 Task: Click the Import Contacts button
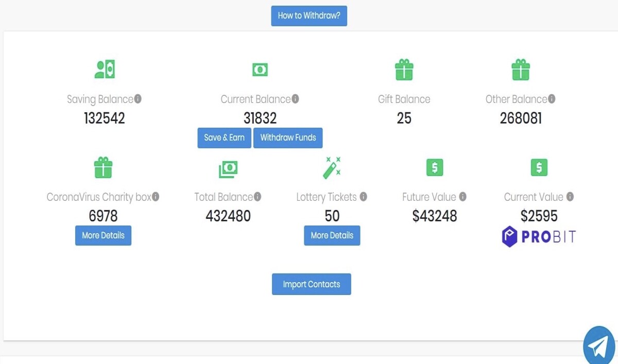click(x=312, y=284)
